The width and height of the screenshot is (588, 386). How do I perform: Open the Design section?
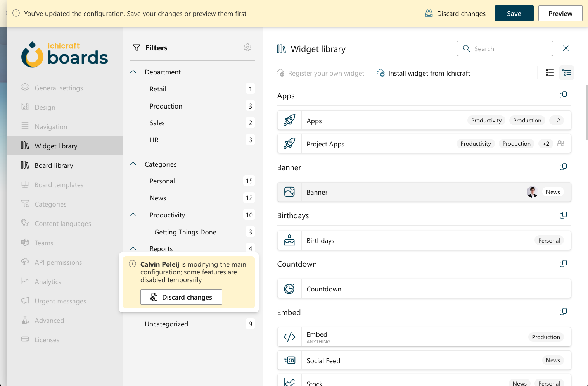pyautogui.click(x=65, y=107)
